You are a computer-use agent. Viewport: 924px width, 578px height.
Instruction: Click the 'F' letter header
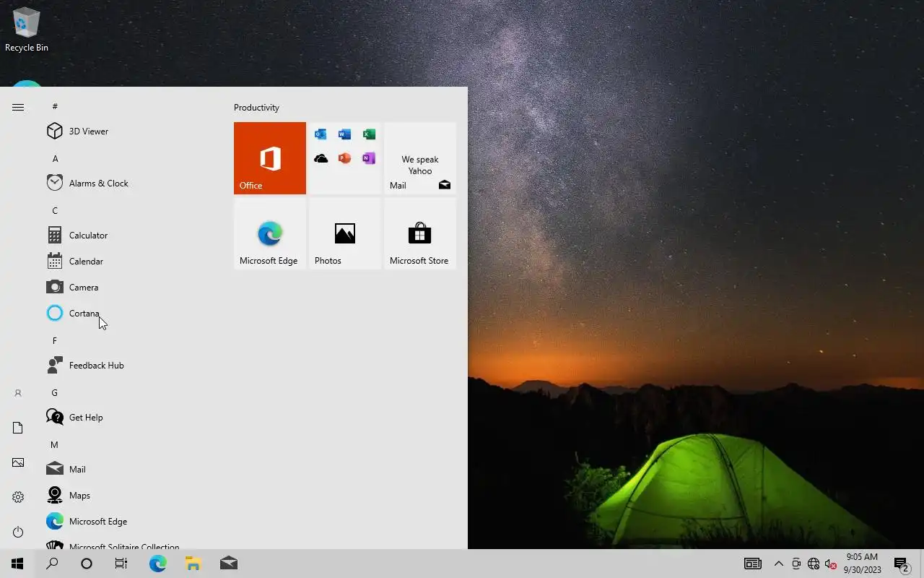pyautogui.click(x=55, y=340)
